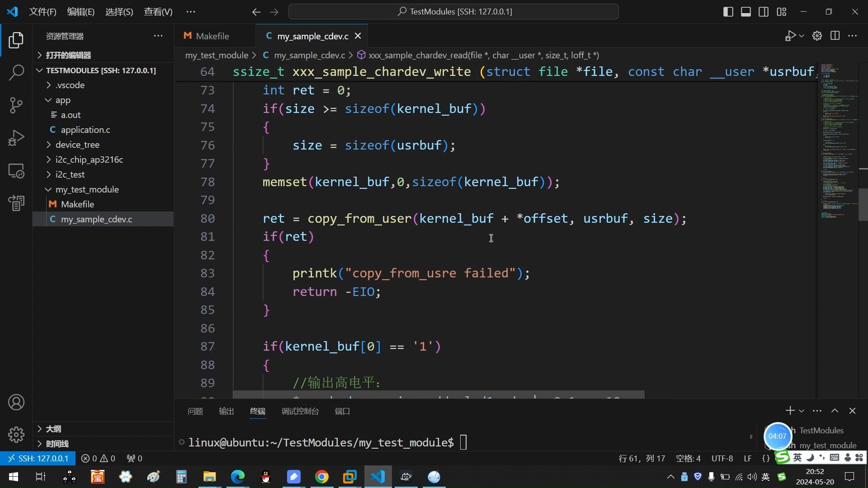Click the TestModules command center search box
This screenshot has width=868, height=488.
click(x=453, y=12)
